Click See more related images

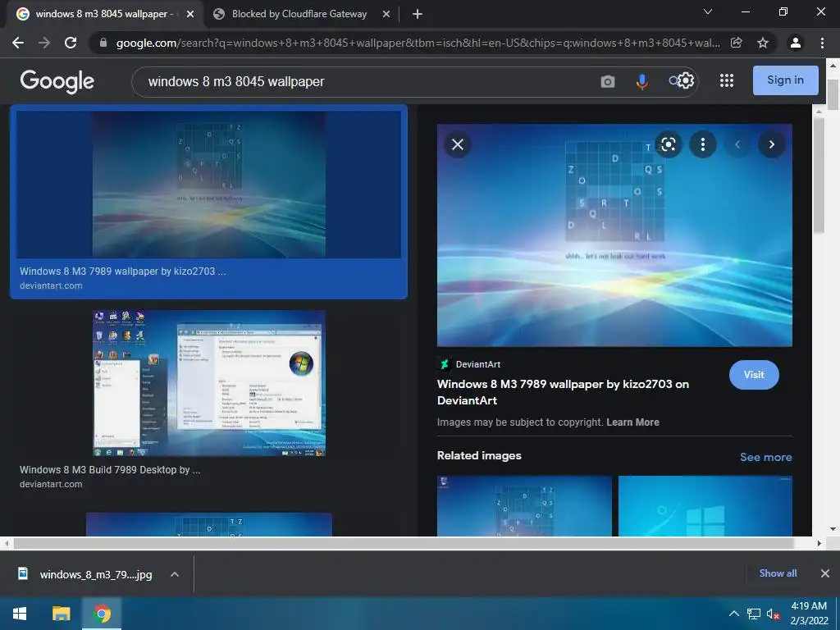pos(765,457)
